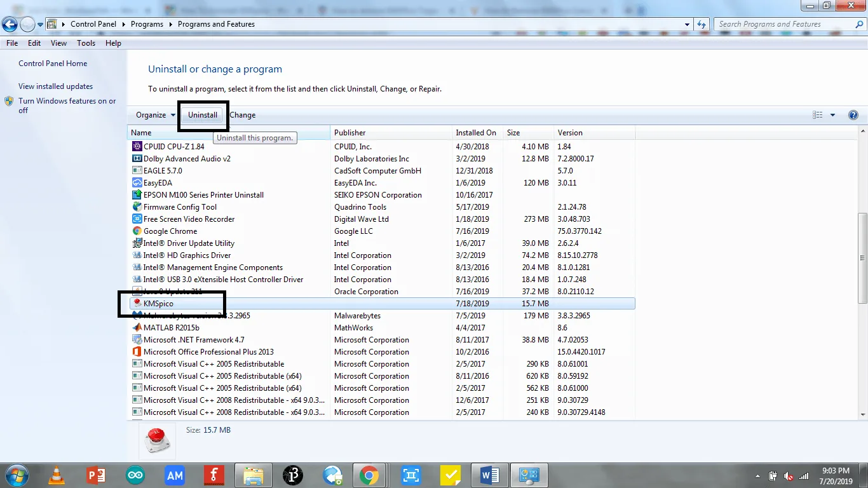Open VLC media player from the taskbar
This screenshot has height=488, width=868.
pyautogui.click(x=57, y=475)
